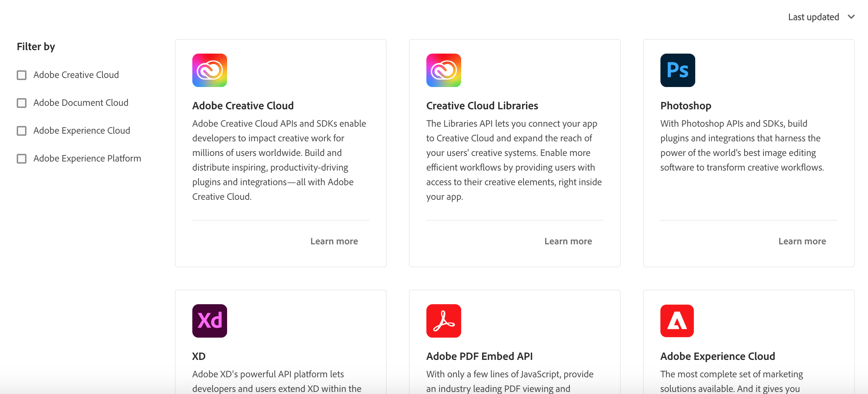868x394 pixels.
Task: Click the chevron next to Last updated
Action: (x=851, y=17)
